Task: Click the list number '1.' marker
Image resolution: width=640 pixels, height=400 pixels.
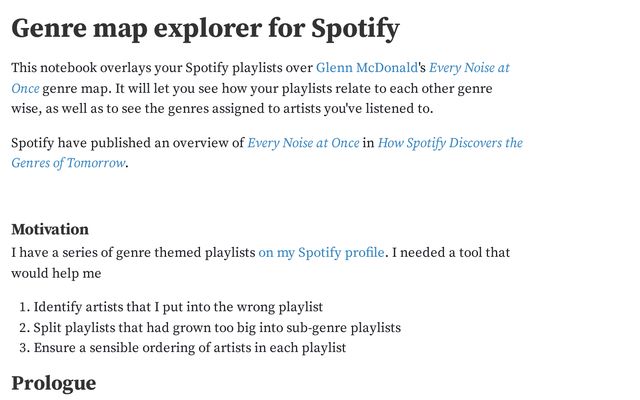Action: click(25, 307)
